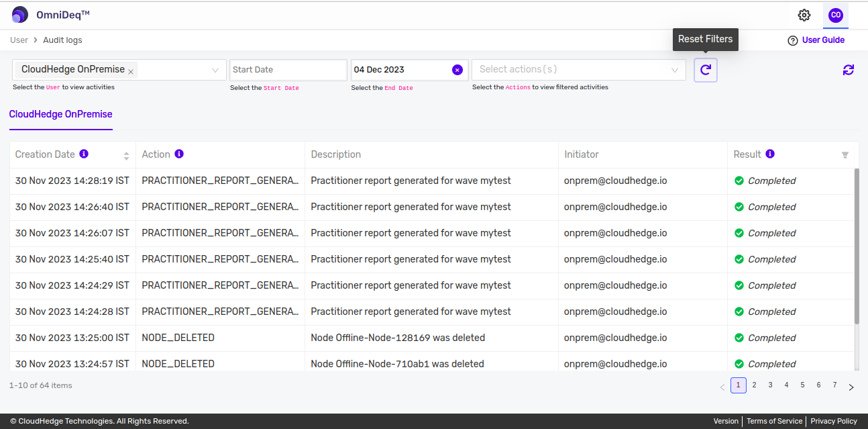The image size is (868, 429).
Task: Click the Initiator column header
Action: pyautogui.click(x=582, y=154)
